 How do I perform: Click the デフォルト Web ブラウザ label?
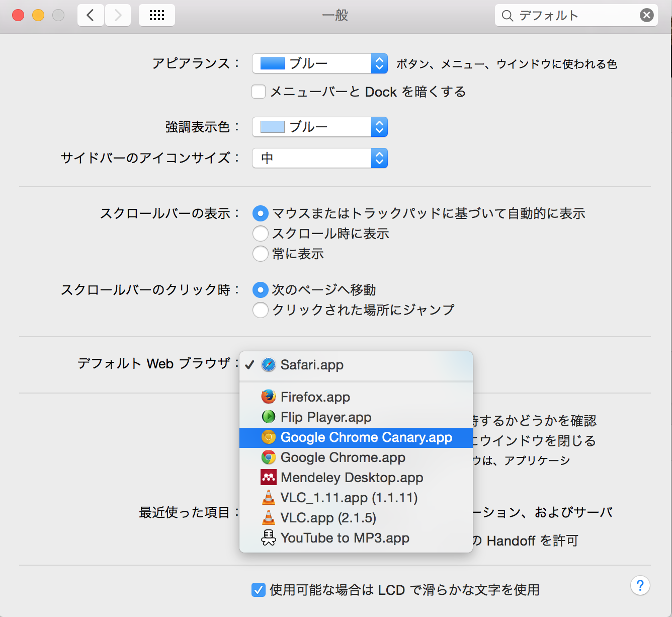[x=159, y=363]
